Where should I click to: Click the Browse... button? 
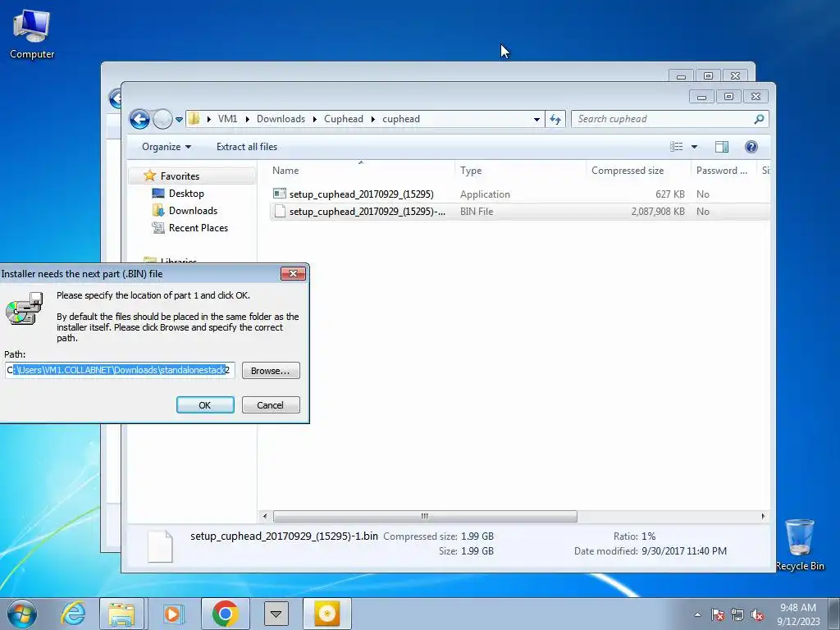pyautogui.click(x=271, y=371)
